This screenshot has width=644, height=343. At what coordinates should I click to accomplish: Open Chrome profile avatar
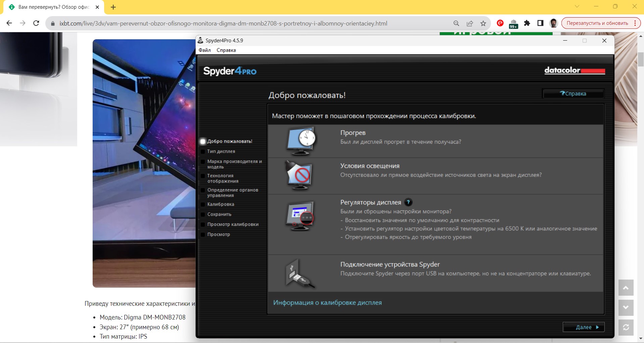[x=554, y=23]
